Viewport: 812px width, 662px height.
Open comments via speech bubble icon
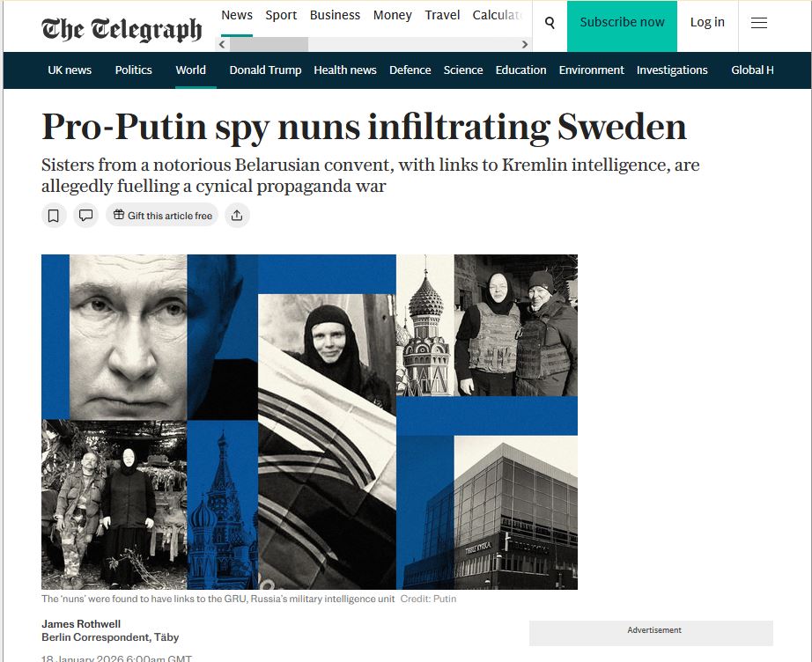pos(85,216)
